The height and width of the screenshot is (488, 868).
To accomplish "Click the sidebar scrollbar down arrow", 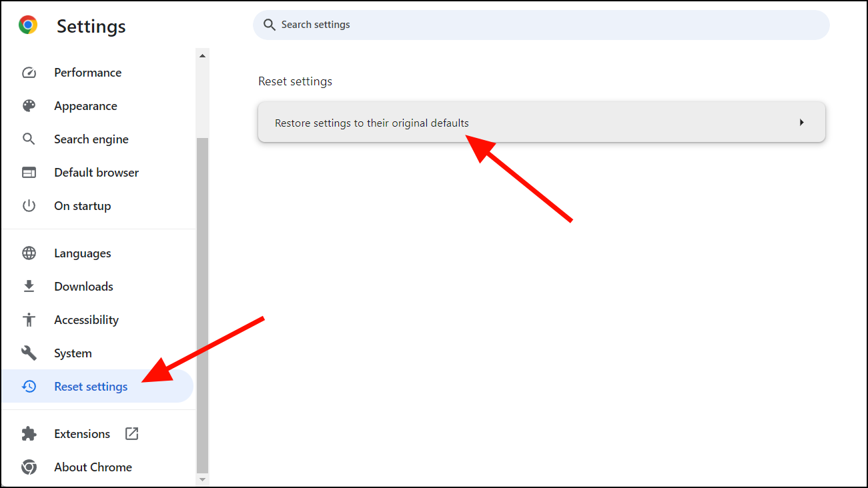I will click(x=202, y=481).
